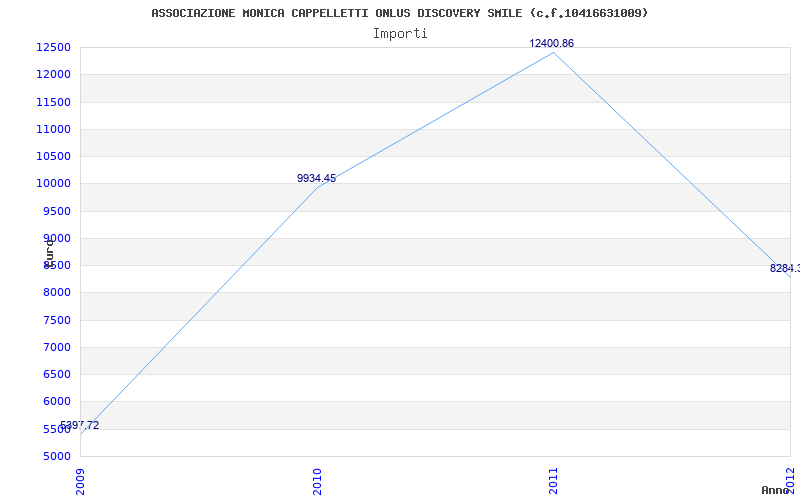The height and width of the screenshot is (500, 800).
Task: Click the 10500 y-axis tick label
Action: (x=53, y=156)
